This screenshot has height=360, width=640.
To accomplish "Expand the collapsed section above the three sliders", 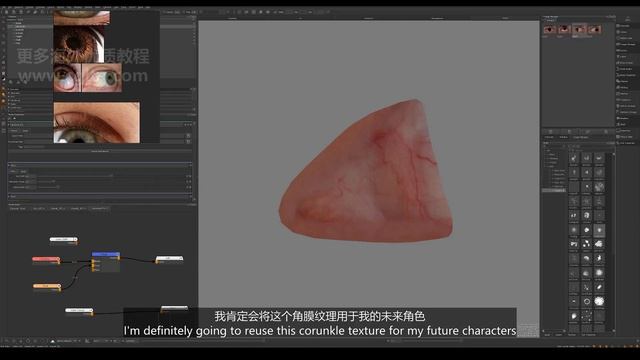I will point(100,165).
